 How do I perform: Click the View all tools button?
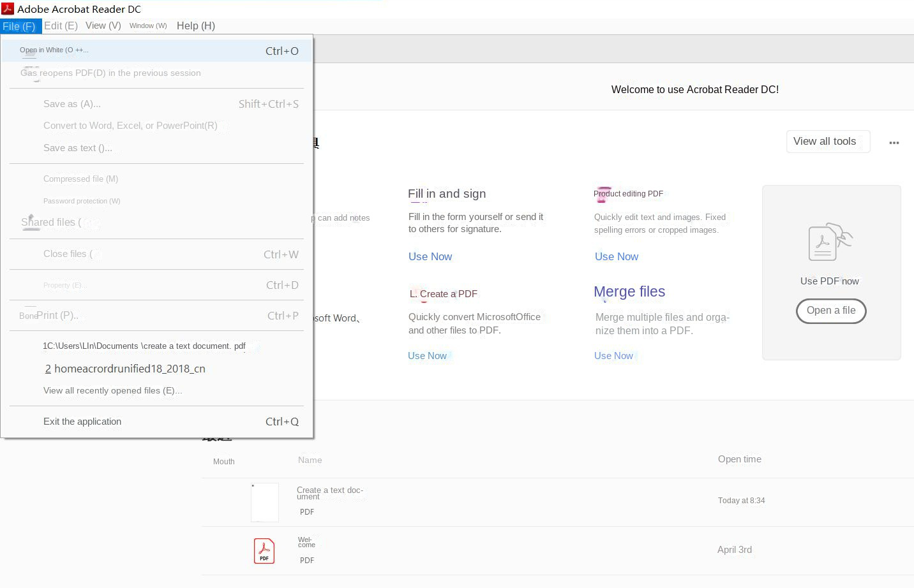pyautogui.click(x=828, y=142)
